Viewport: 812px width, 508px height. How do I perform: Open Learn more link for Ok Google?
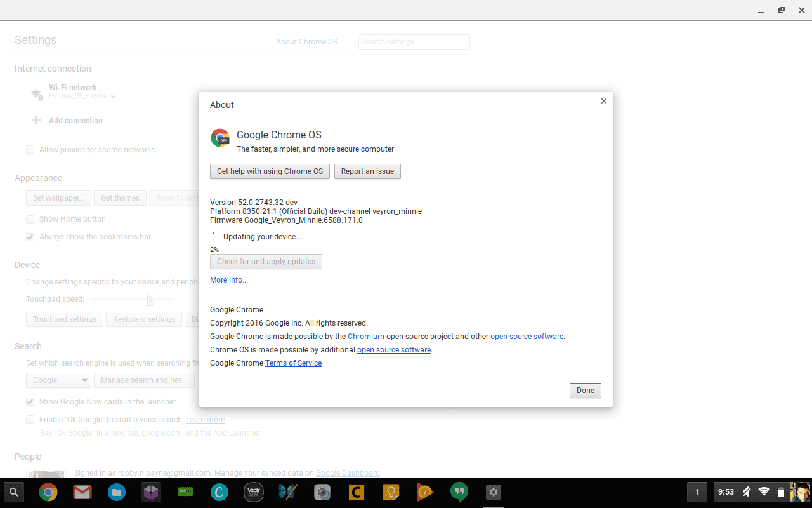205,420
